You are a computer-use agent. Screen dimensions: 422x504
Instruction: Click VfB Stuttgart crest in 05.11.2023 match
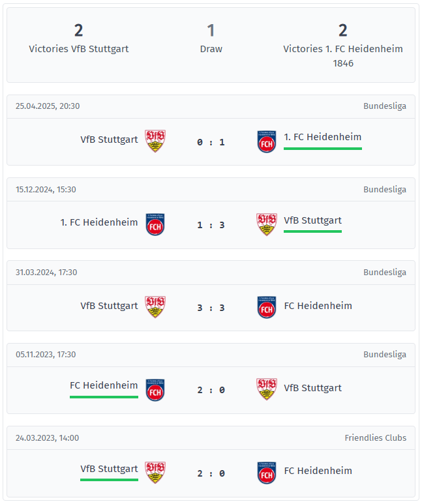point(266,389)
